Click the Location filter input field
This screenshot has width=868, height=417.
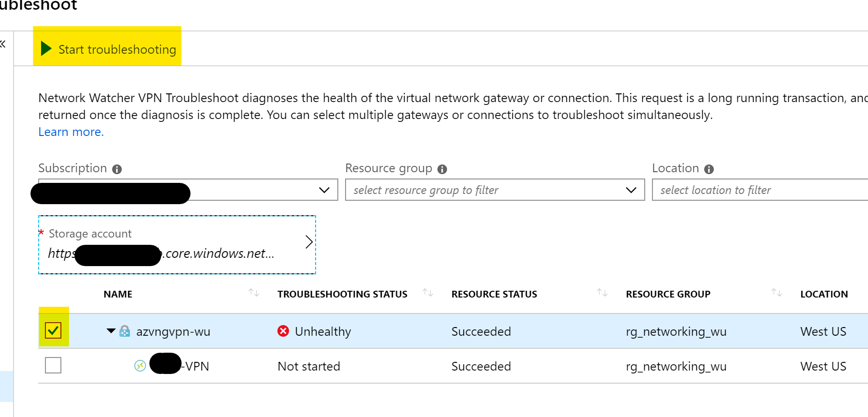759,190
